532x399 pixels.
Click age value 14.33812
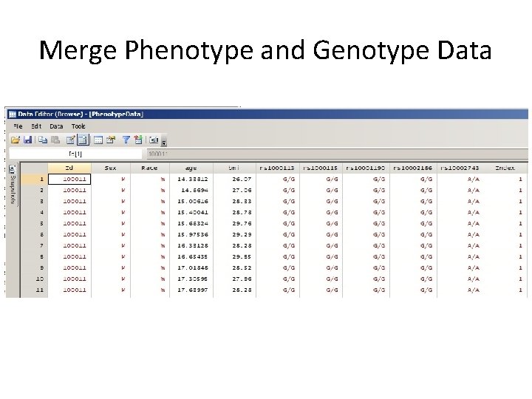[x=193, y=179]
